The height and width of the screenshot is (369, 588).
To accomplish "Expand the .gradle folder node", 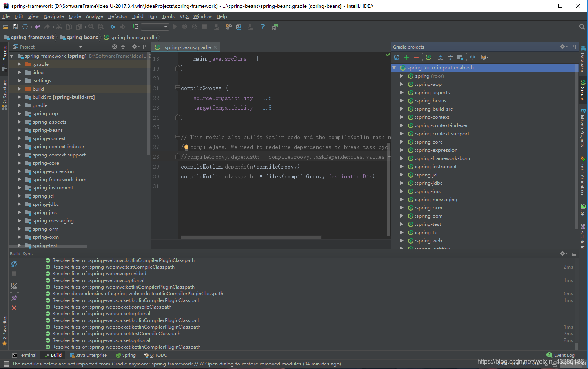I will pyautogui.click(x=19, y=64).
